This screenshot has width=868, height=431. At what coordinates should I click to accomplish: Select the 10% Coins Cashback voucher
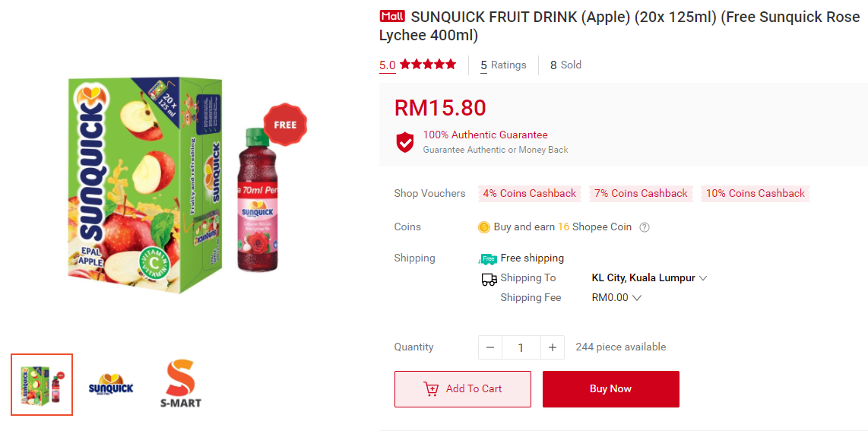point(755,194)
